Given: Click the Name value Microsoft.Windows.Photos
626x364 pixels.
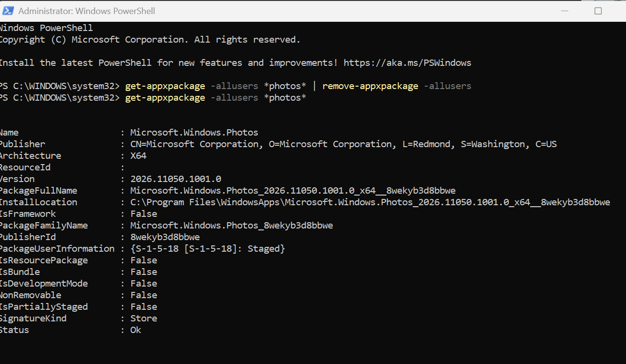Looking at the screenshot, I should coord(194,133).
